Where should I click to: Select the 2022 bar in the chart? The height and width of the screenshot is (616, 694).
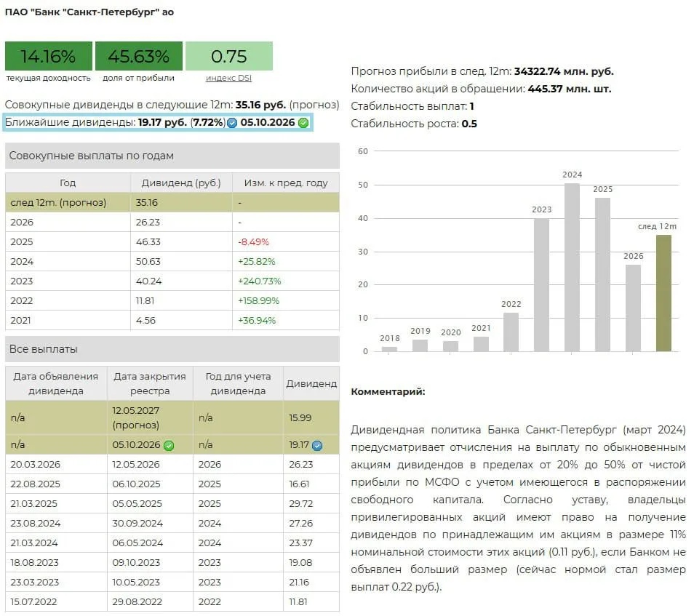(511, 332)
